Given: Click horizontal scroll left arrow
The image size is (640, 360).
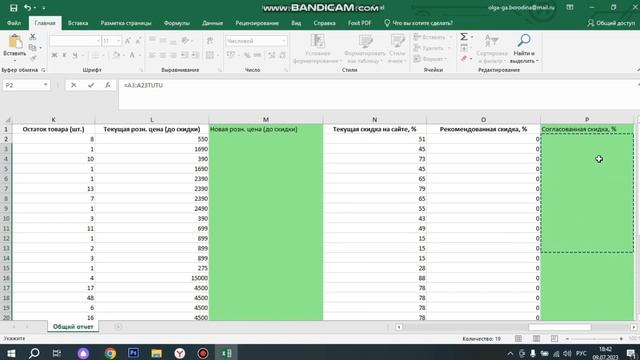Looking at the screenshot, I should tap(399, 327).
